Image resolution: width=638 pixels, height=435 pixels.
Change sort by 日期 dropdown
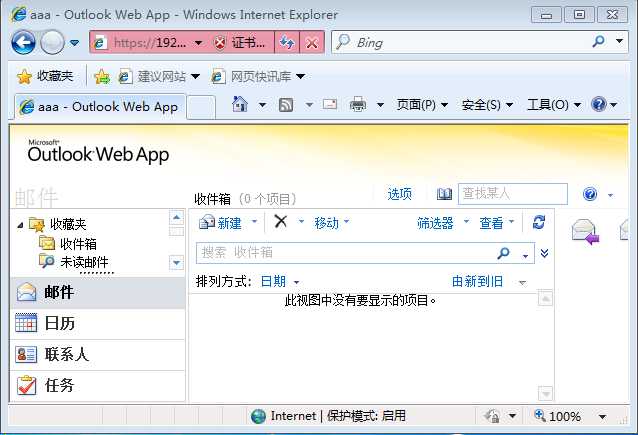(280, 281)
